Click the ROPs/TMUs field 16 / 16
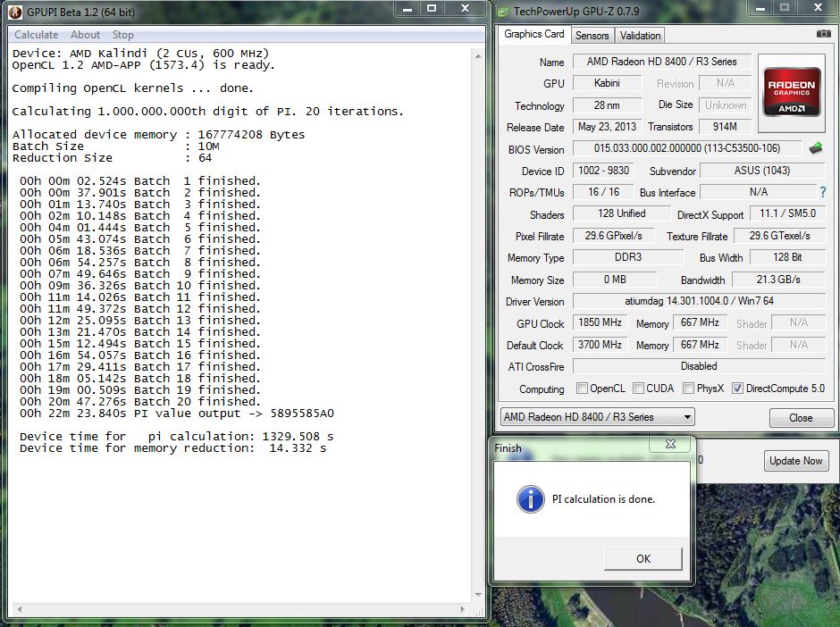Screen dimensions: 840x627 [603, 192]
